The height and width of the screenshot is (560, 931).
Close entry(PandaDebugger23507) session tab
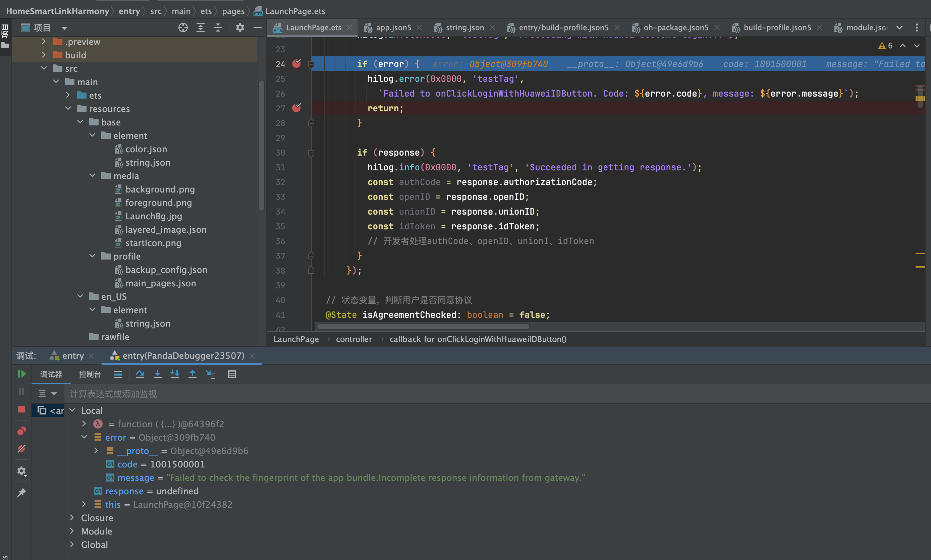253,356
